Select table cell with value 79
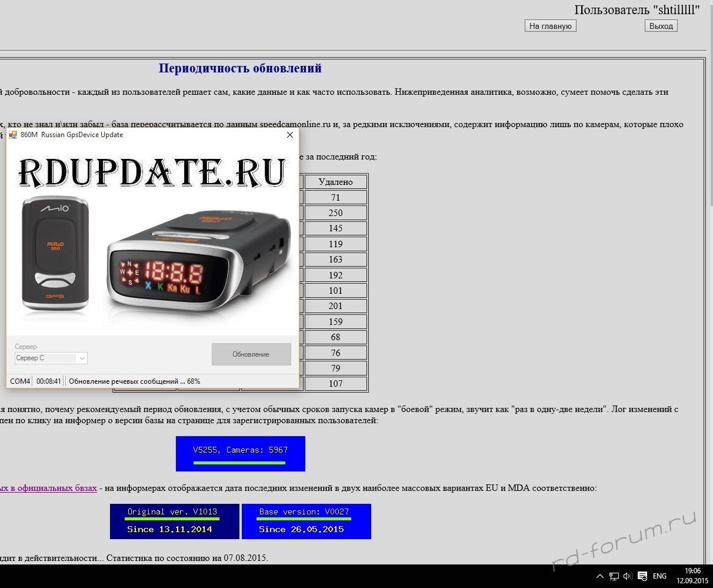Screen dimensions: 713x588 click(336, 368)
